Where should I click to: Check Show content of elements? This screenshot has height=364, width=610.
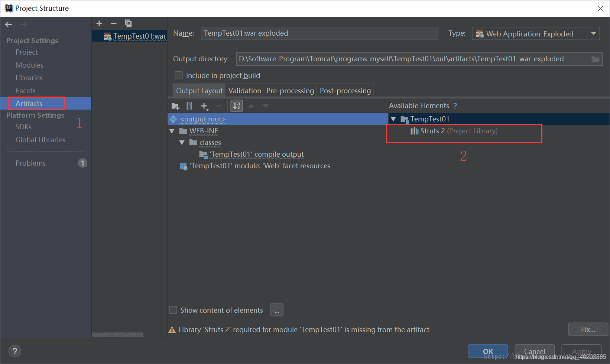[173, 310]
